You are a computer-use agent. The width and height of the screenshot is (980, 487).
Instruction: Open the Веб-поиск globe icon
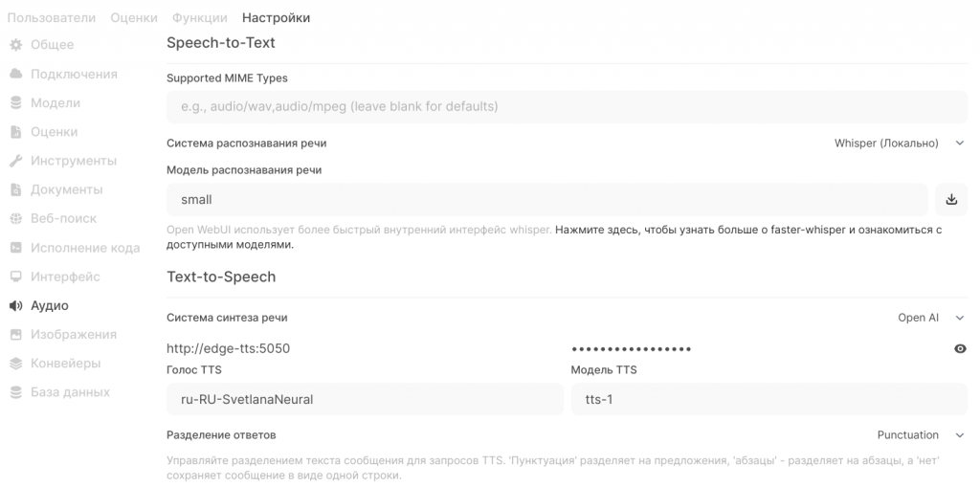[16, 219]
